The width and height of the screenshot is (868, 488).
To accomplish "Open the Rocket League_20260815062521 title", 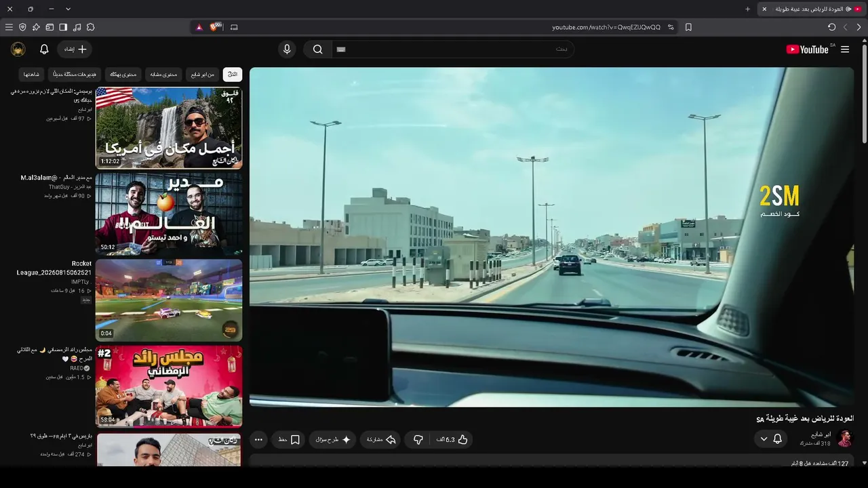I will tap(54, 268).
